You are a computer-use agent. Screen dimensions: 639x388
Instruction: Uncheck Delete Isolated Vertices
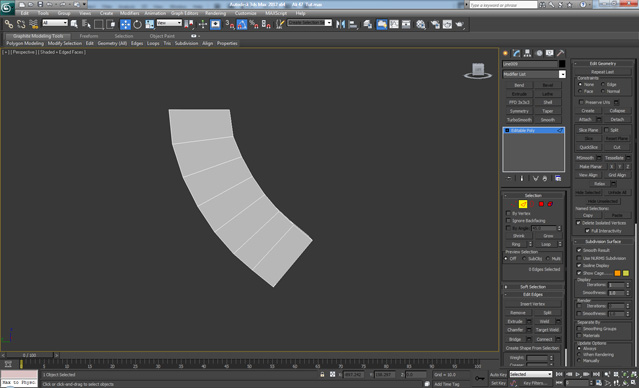(578, 223)
